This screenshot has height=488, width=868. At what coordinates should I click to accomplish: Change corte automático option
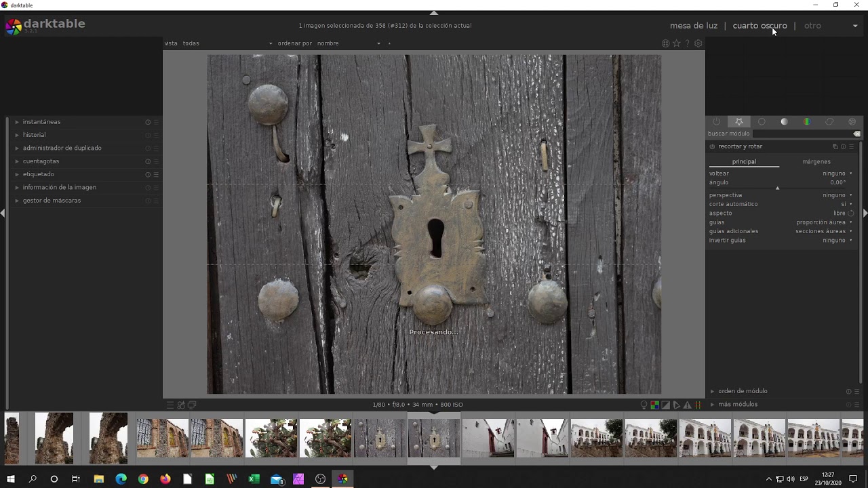pos(782,204)
